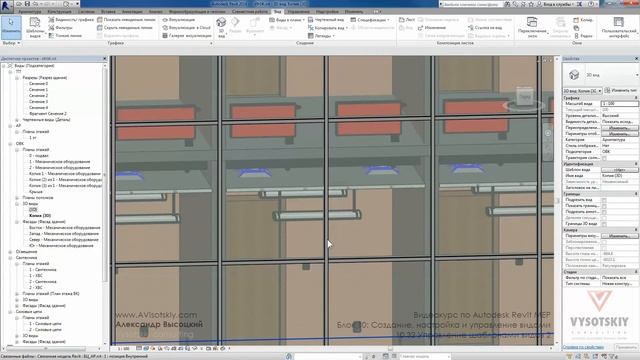Image resolution: width=640 pixels, height=360 pixels.
Task: Collapse the ОВК node in project browser
Action: 10,144
